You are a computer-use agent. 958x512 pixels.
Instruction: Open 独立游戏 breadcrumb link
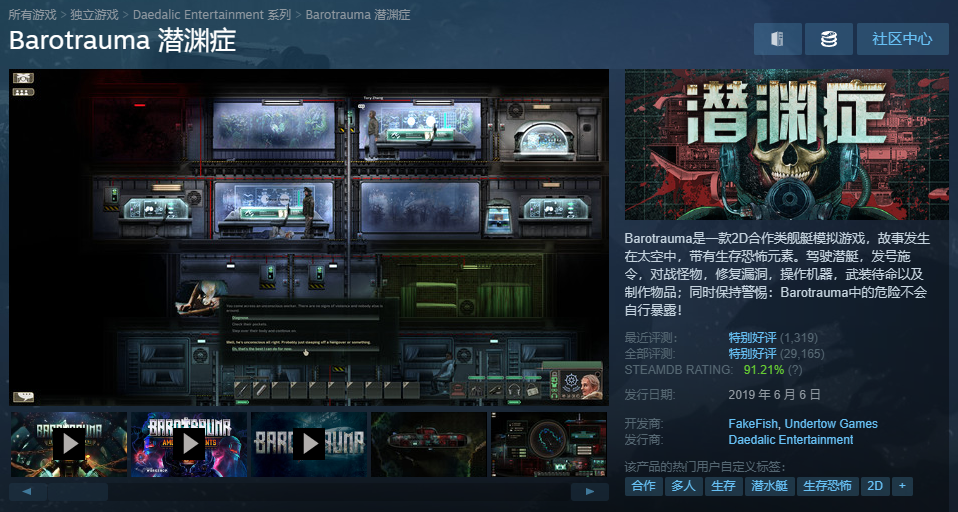coord(94,15)
